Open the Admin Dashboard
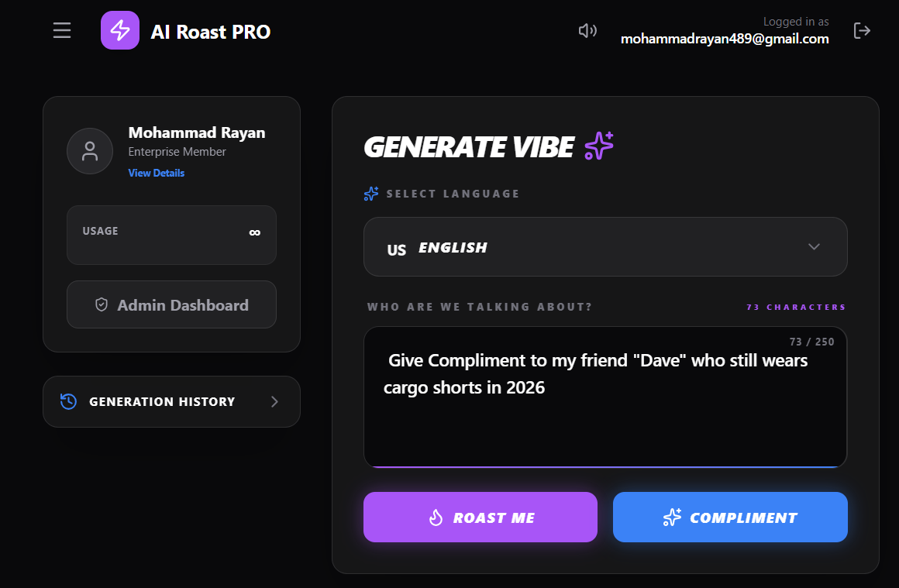Image resolution: width=899 pixels, height=588 pixels. (x=171, y=304)
